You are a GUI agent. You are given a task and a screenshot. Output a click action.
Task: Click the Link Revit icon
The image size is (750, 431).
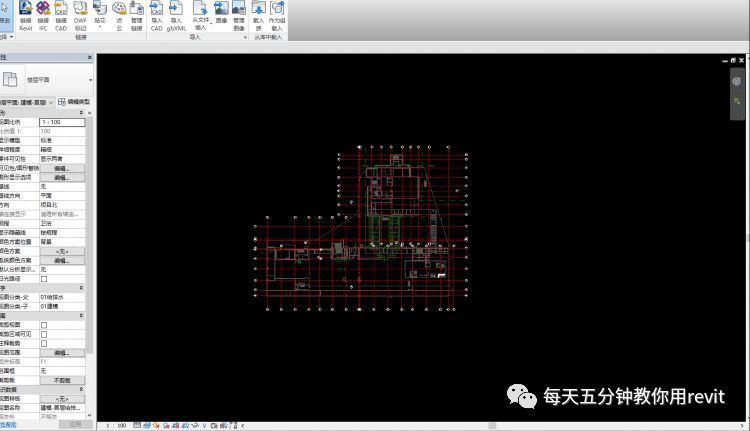25,14
